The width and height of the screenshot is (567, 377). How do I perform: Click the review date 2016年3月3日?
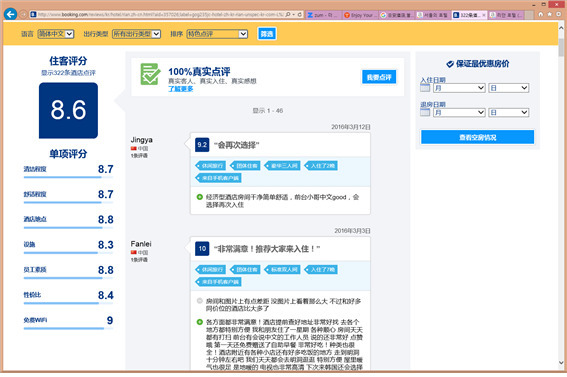(x=352, y=231)
